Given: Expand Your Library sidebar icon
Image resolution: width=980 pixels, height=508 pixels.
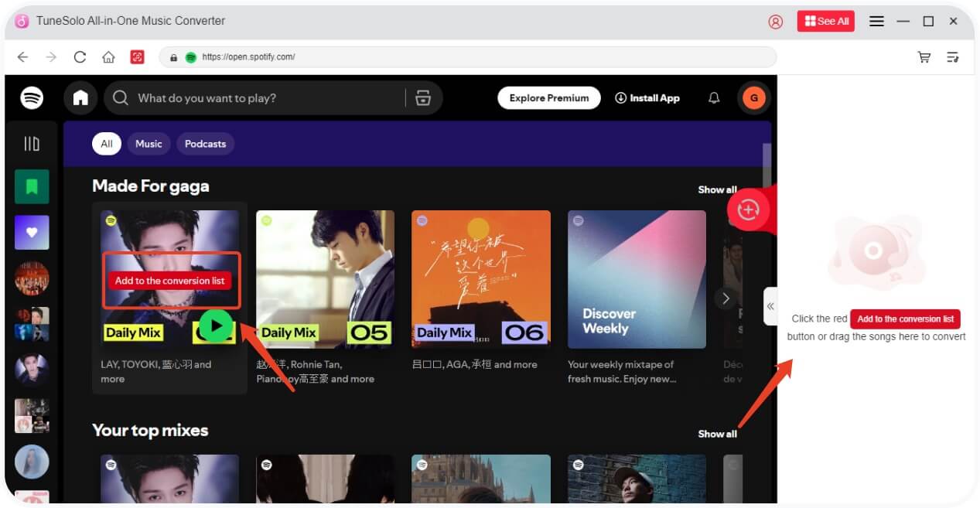Looking at the screenshot, I should (x=32, y=144).
